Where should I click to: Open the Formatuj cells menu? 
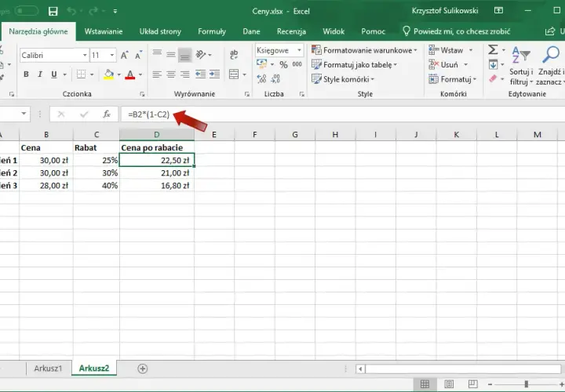coord(452,79)
